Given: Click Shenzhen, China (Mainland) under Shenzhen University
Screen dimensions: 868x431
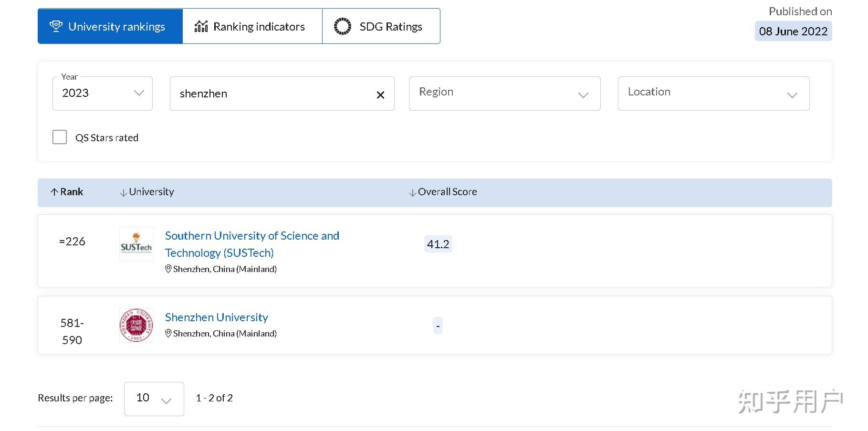Looking at the screenshot, I should tap(225, 334).
